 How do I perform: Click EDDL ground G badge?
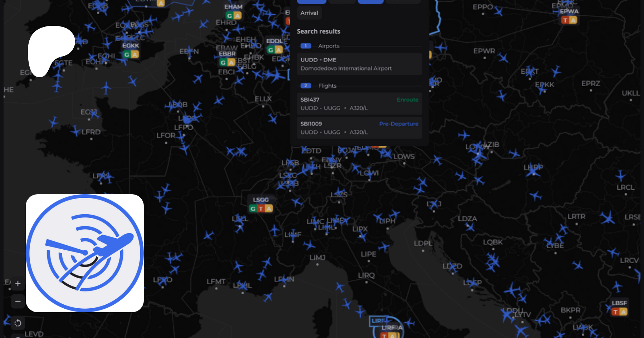point(271,50)
